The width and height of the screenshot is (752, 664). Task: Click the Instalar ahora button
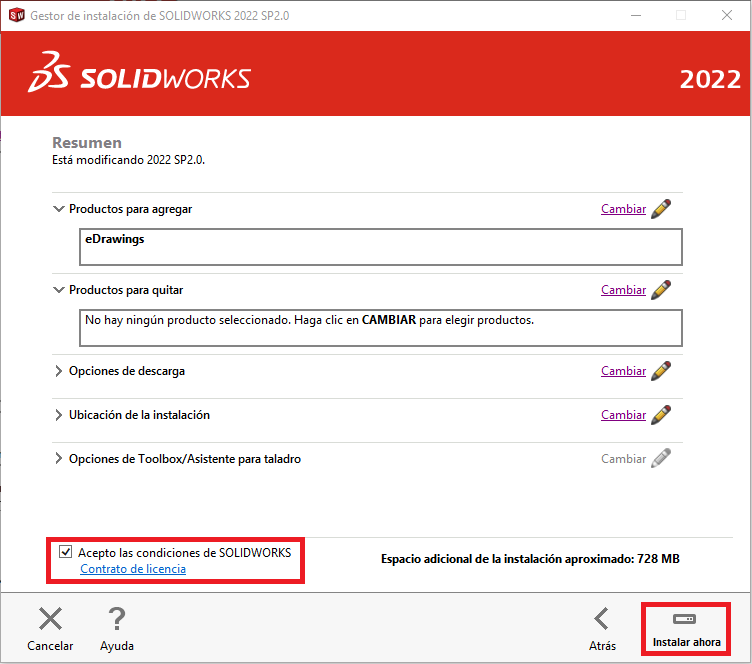[x=686, y=629]
